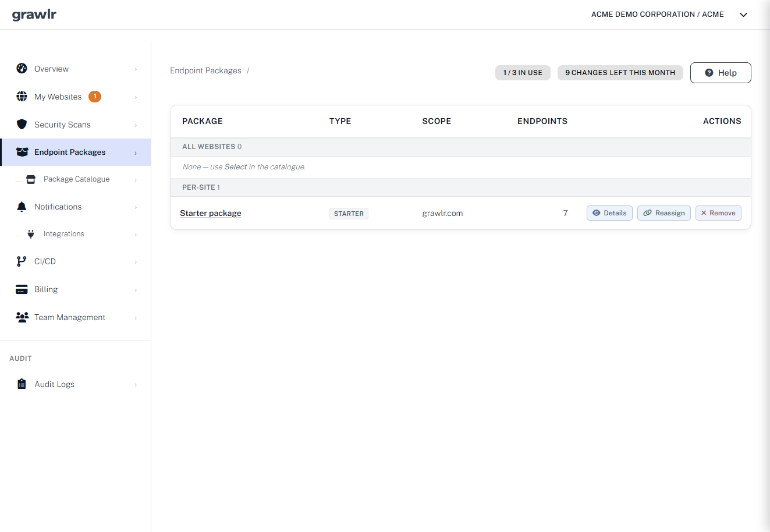
Task: Go to the Integrations menu item
Action: click(x=76, y=234)
